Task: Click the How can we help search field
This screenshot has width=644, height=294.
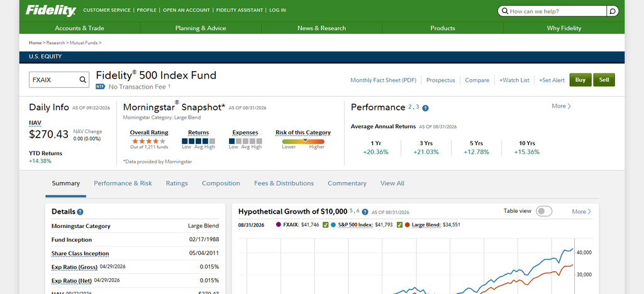Action: (x=552, y=11)
